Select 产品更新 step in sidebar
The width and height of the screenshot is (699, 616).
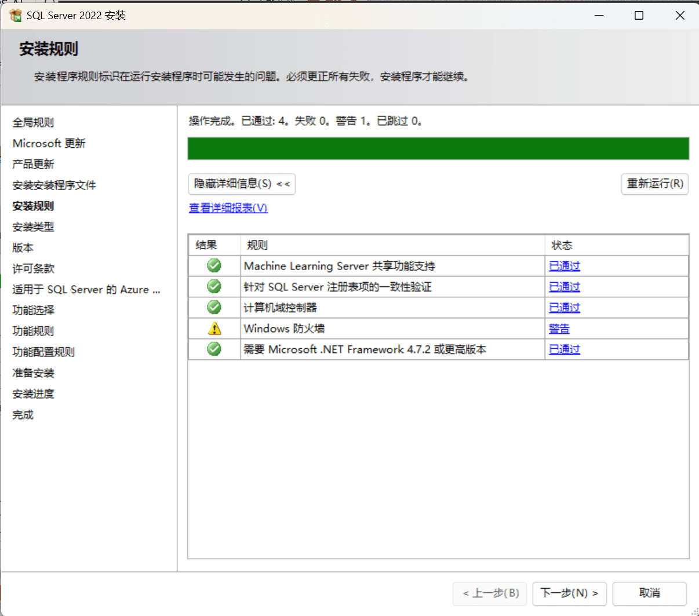point(33,164)
